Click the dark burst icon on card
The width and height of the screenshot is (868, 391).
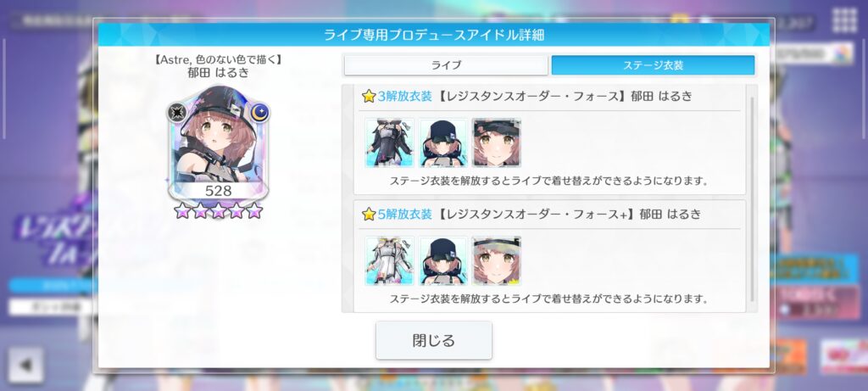tap(177, 113)
